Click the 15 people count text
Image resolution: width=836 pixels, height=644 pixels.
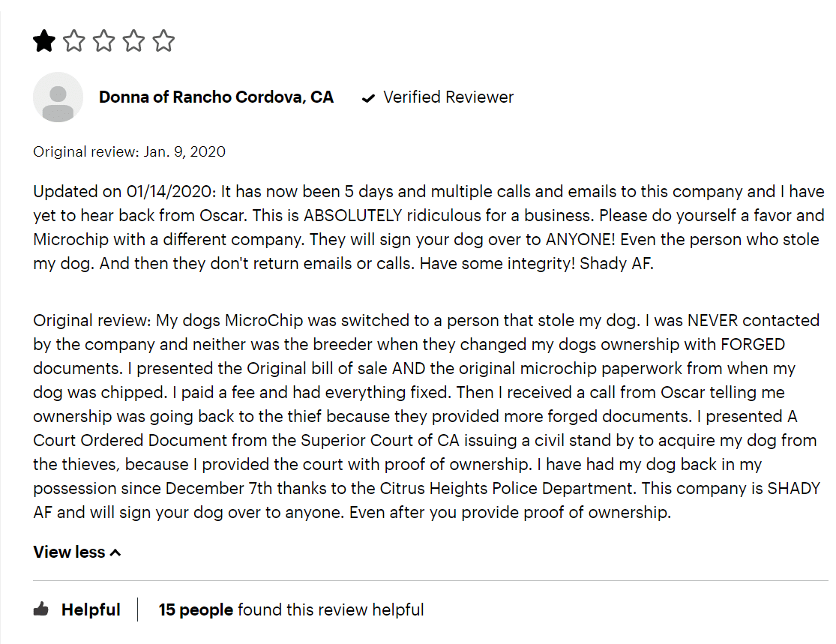point(196,610)
